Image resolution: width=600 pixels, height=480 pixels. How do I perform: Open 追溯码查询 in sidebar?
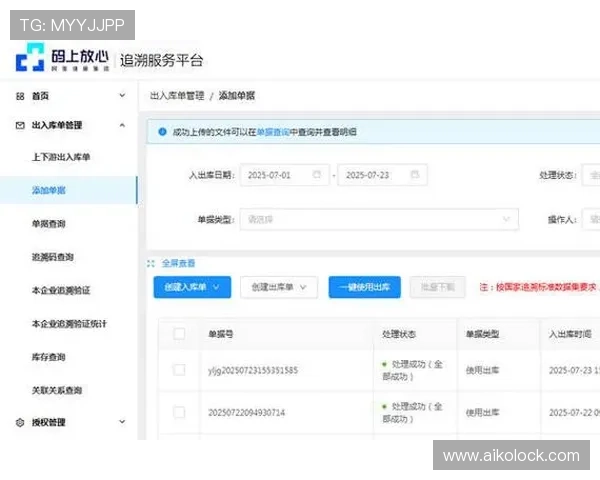(53, 257)
